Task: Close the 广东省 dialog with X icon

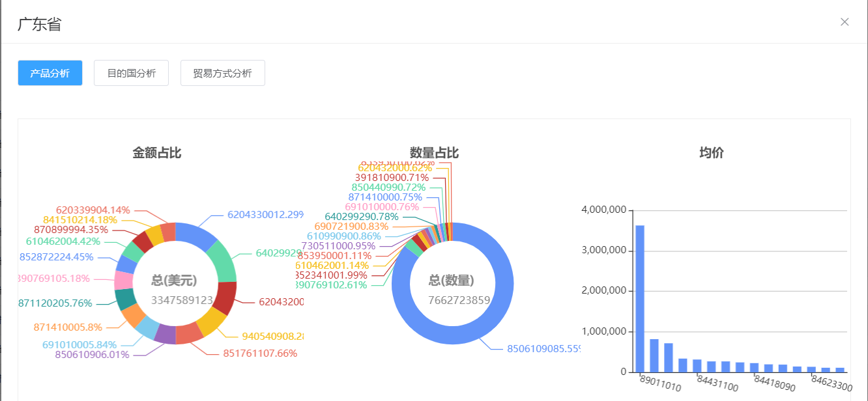Action: 845,22
